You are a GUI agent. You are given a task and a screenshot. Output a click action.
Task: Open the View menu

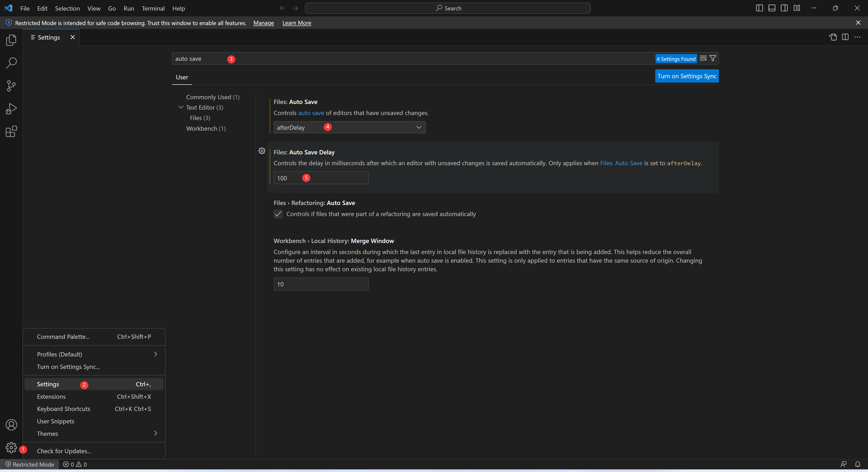pos(94,8)
